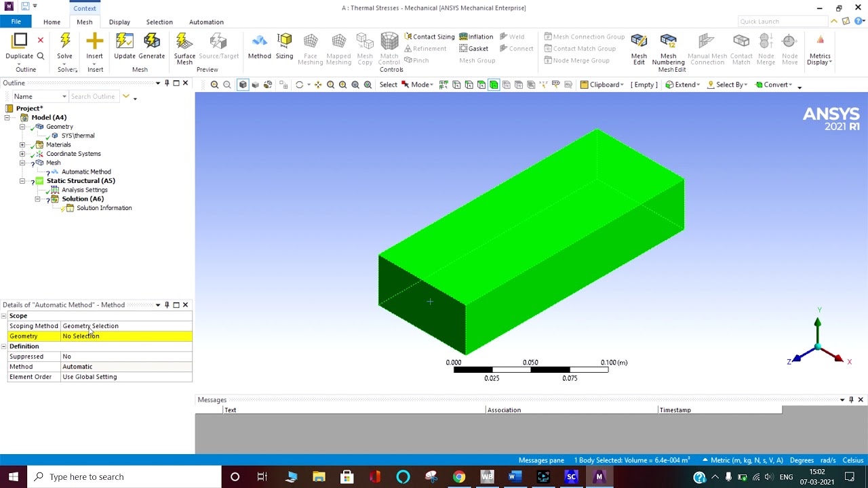This screenshot has height=488, width=868.
Task: Select Analysis Settings in the tree
Action: (84, 190)
